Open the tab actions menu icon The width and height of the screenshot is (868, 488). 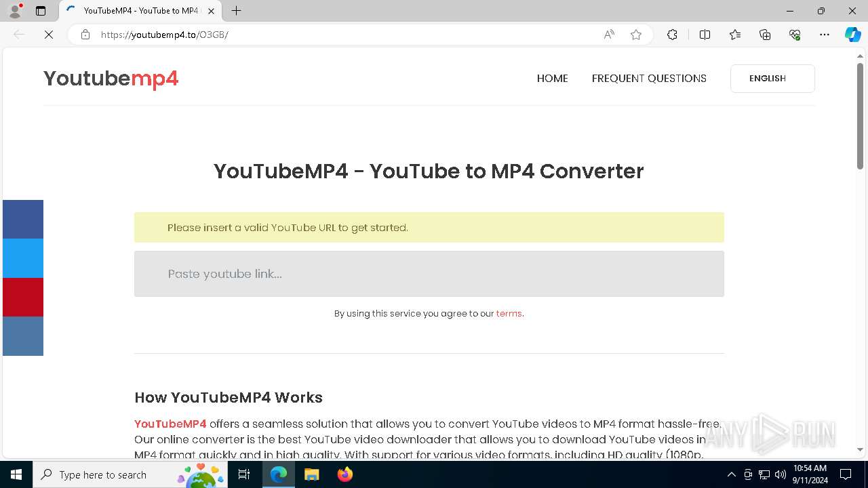(41, 11)
